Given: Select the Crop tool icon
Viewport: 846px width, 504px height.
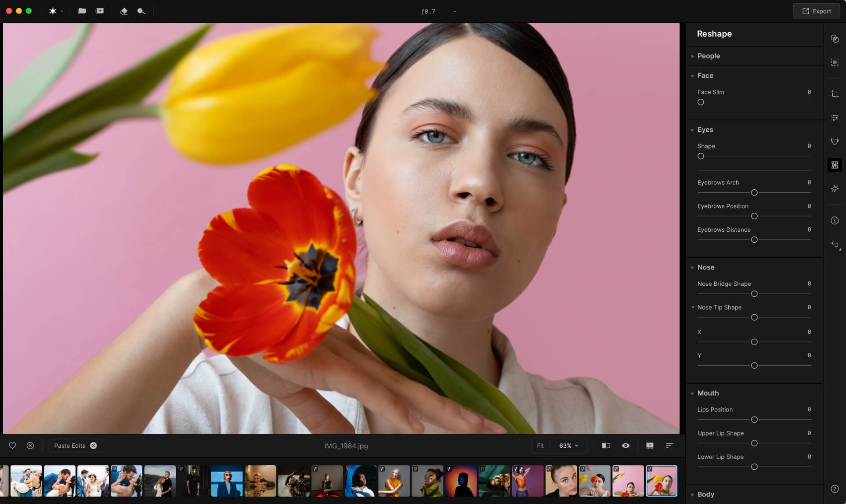Looking at the screenshot, I should tap(835, 94).
